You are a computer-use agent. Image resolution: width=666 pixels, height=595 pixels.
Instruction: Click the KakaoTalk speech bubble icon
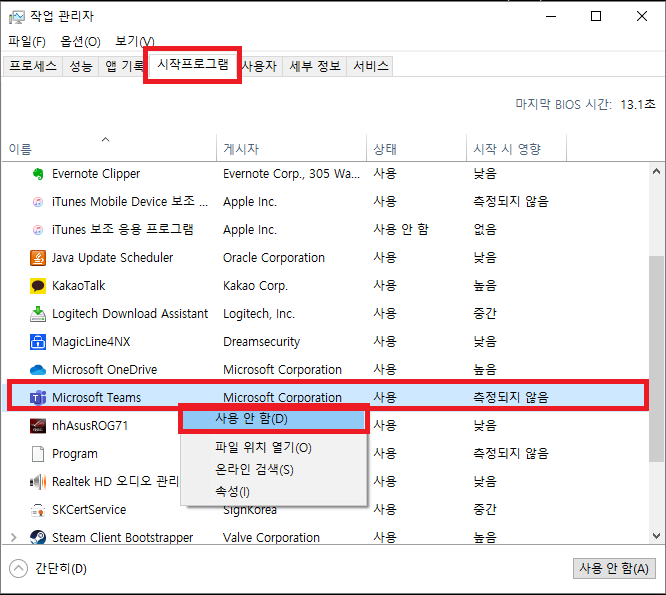coord(38,286)
